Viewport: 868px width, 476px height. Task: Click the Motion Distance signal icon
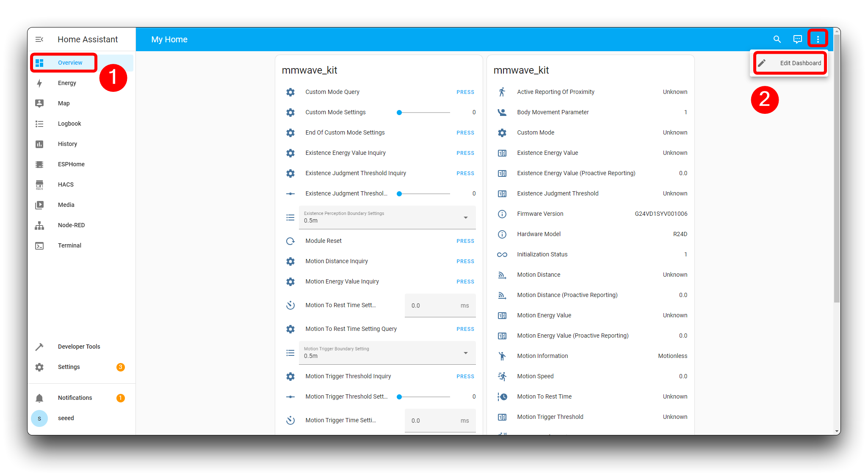click(502, 275)
